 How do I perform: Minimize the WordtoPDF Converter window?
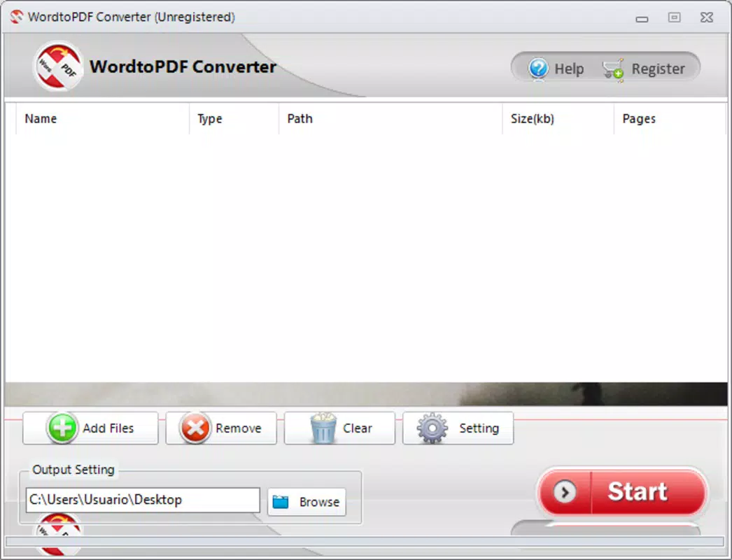(642, 19)
